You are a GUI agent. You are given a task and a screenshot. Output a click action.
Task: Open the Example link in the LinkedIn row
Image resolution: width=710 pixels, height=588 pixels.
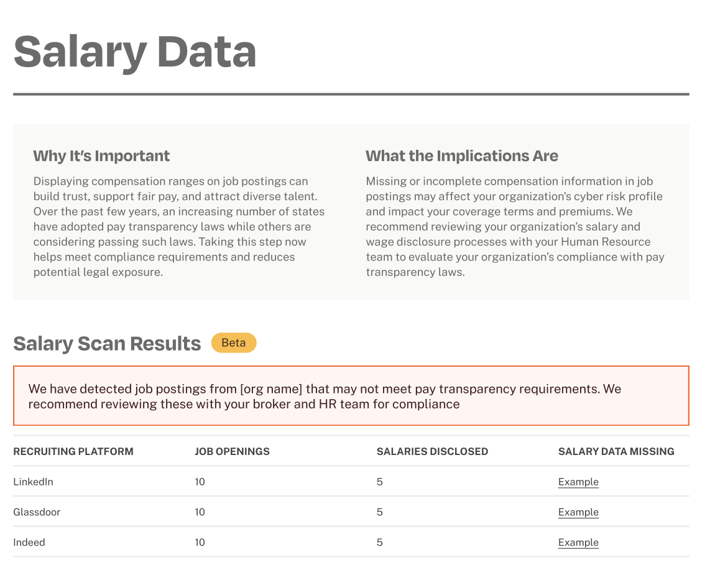click(x=578, y=482)
